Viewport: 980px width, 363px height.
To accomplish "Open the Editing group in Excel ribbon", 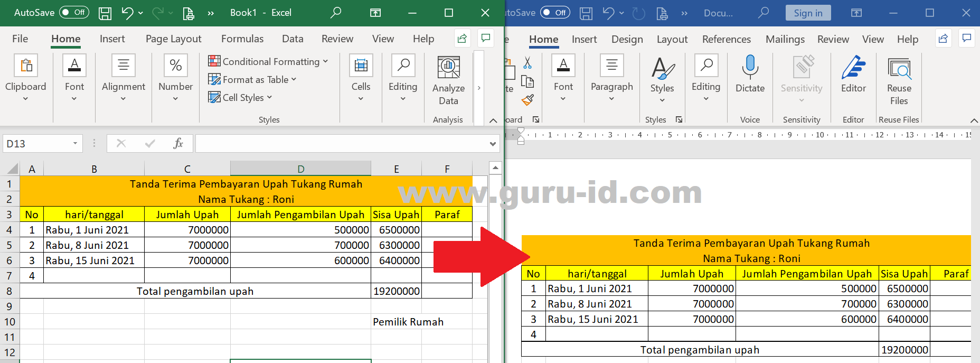I will pos(403,78).
